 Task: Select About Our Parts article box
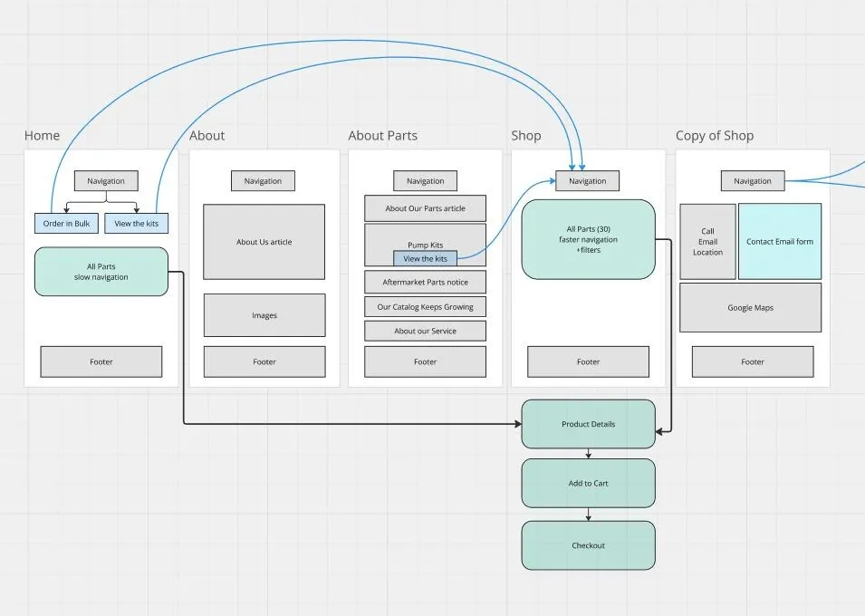[425, 208]
